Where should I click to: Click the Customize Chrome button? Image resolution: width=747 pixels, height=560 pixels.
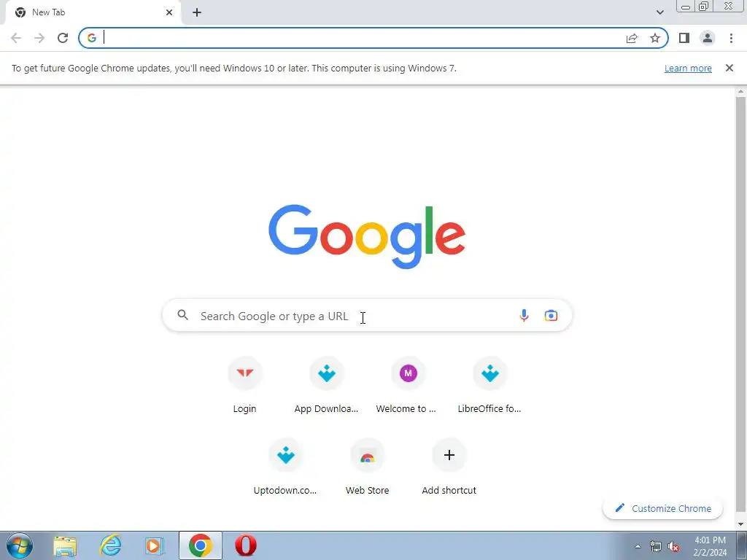click(662, 508)
